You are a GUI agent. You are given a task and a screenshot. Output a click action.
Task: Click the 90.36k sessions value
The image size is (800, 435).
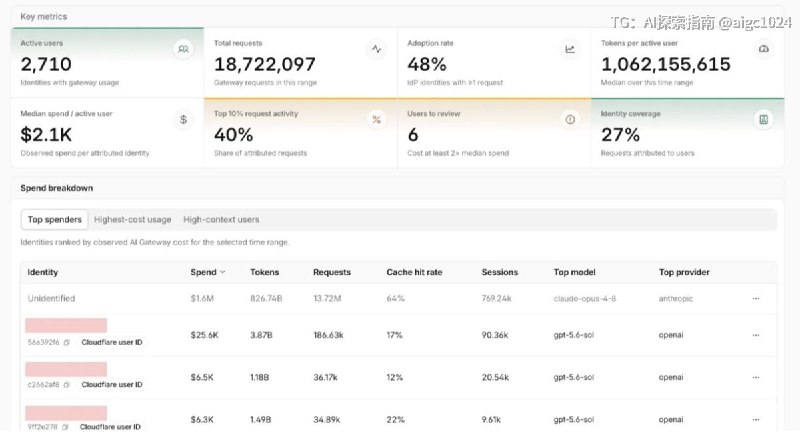(x=495, y=335)
